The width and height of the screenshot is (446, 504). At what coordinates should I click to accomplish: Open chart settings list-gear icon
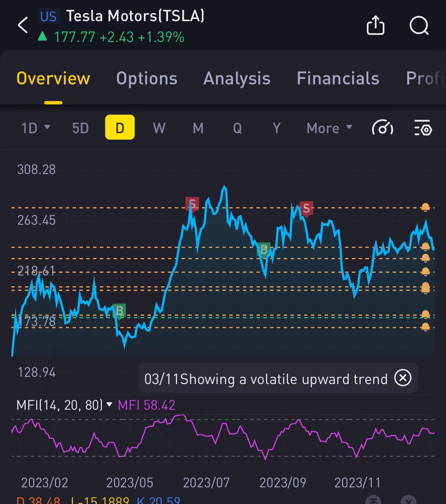(423, 128)
